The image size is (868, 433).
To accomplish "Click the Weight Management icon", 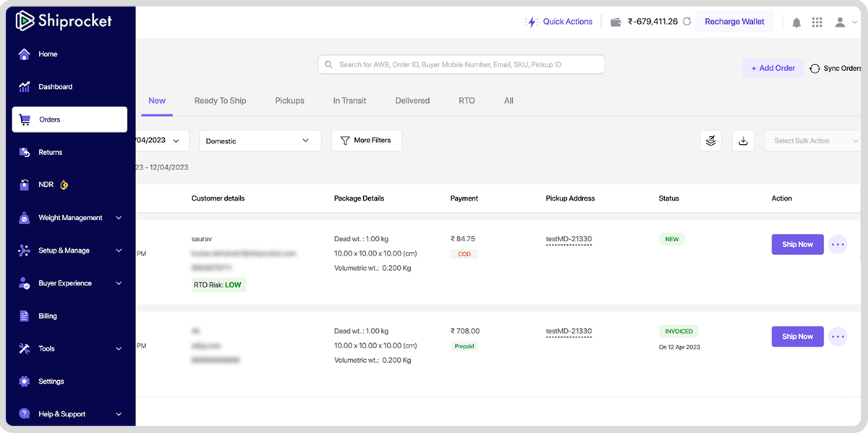I will (25, 218).
